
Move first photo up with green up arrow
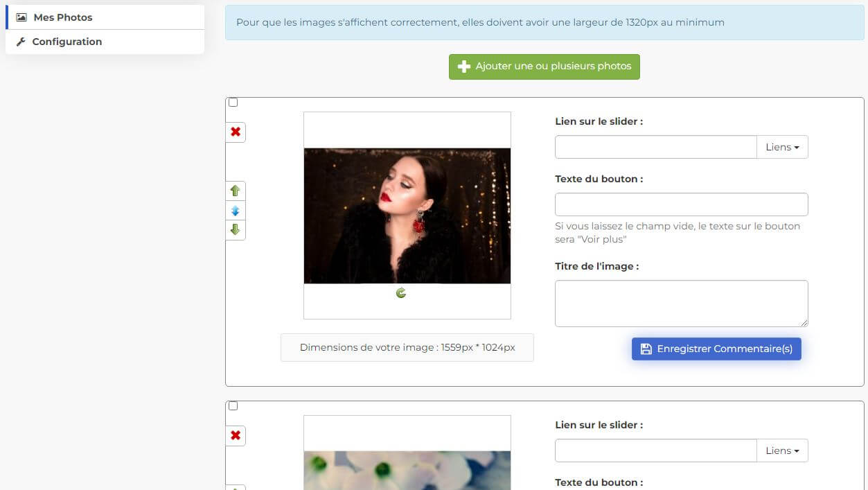click(x=236, y=191)
